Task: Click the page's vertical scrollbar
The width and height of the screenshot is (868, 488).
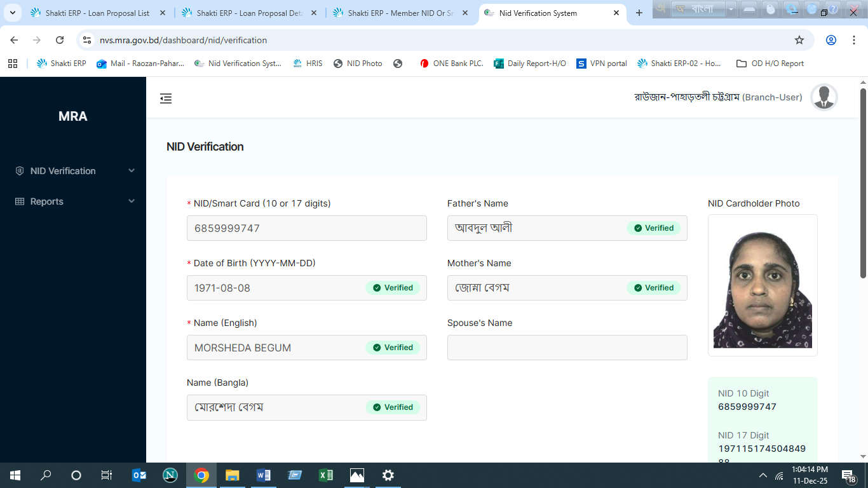Action: pos(863,184)
